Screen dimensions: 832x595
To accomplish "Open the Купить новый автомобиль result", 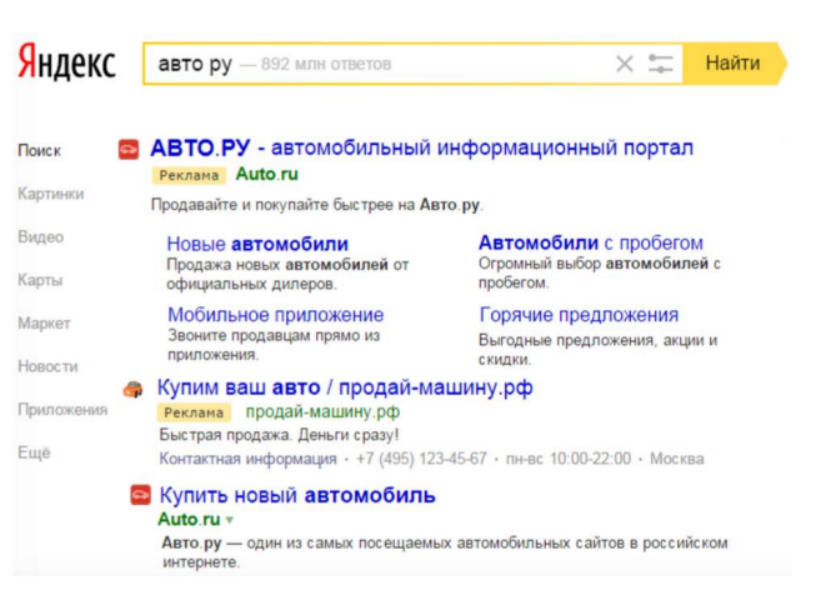I will pos(297,496).
